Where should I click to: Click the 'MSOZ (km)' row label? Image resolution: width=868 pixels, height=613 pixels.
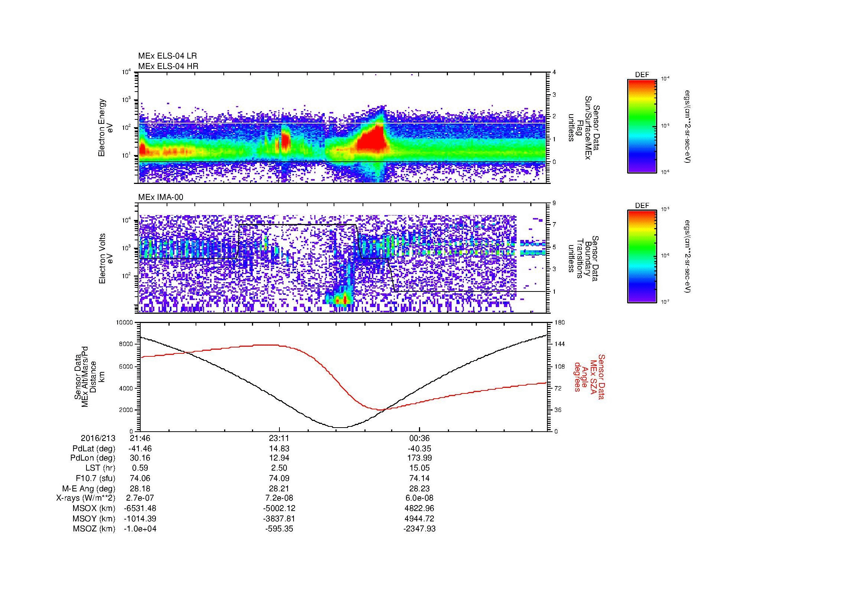(94, 529)
